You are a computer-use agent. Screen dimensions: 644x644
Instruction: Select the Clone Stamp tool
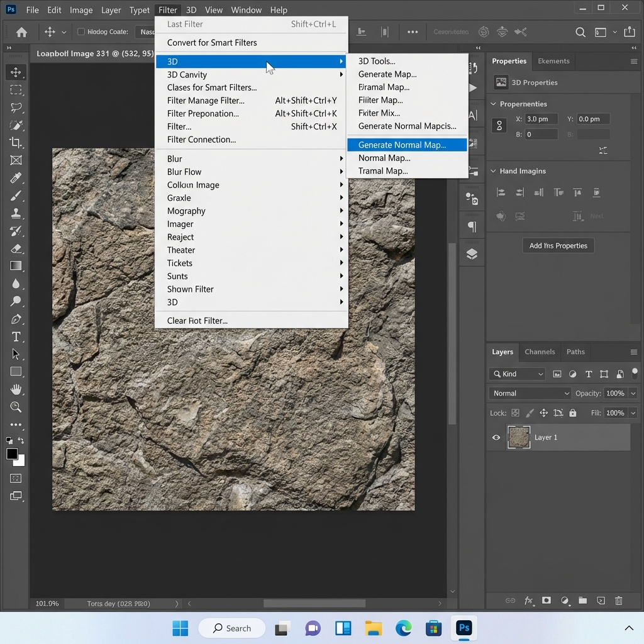(x=16, y=213)
